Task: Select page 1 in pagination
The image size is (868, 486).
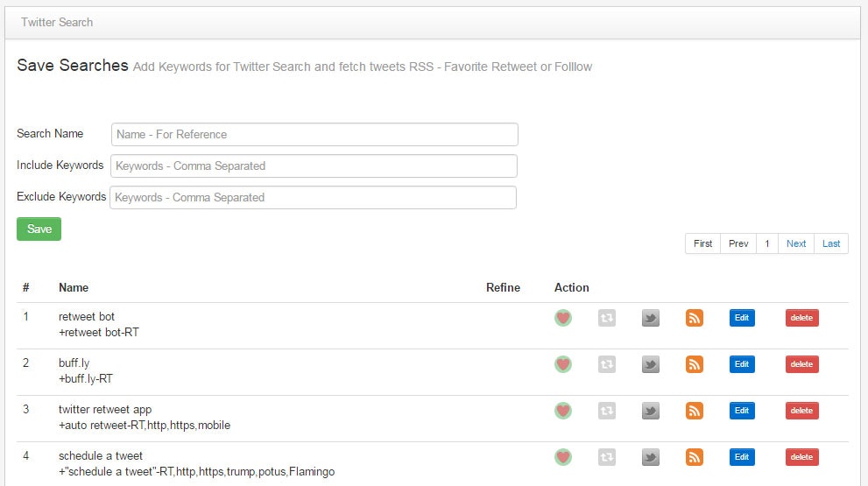Action: 767,243
